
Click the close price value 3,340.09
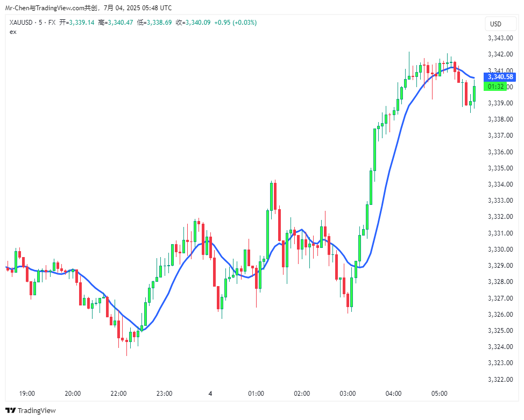pos(198,23)
